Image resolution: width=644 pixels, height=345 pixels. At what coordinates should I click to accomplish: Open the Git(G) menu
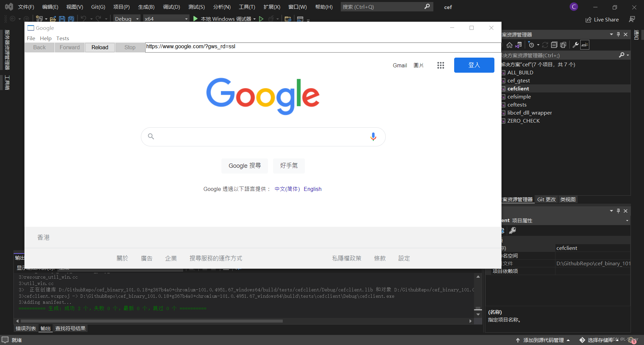[x=98, y=7]
